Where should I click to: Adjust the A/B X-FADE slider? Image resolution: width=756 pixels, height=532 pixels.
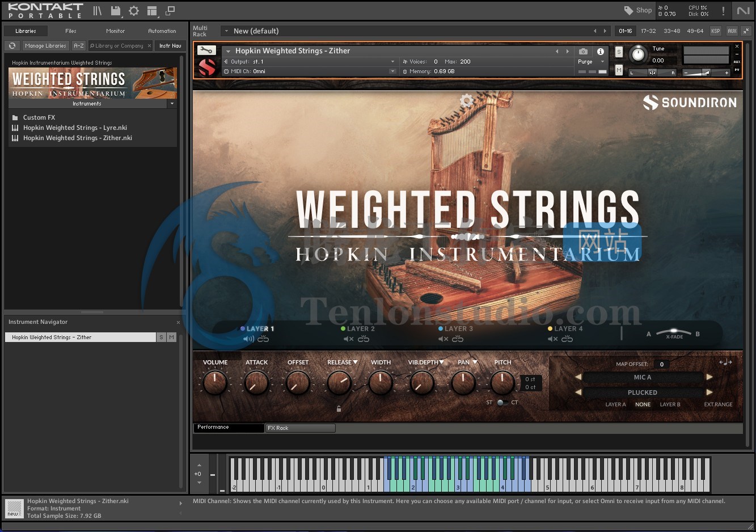[x=674, y=332]
